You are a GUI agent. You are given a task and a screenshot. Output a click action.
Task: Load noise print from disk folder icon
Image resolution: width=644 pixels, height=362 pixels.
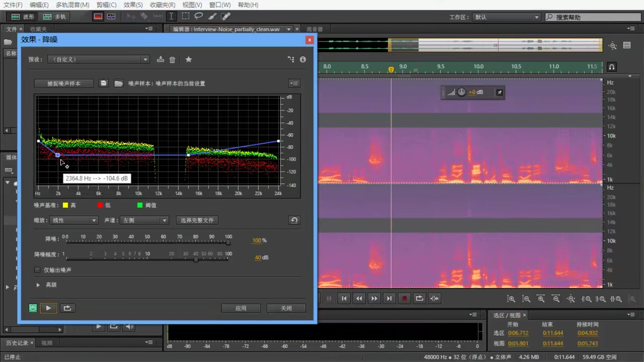[118, 83]
